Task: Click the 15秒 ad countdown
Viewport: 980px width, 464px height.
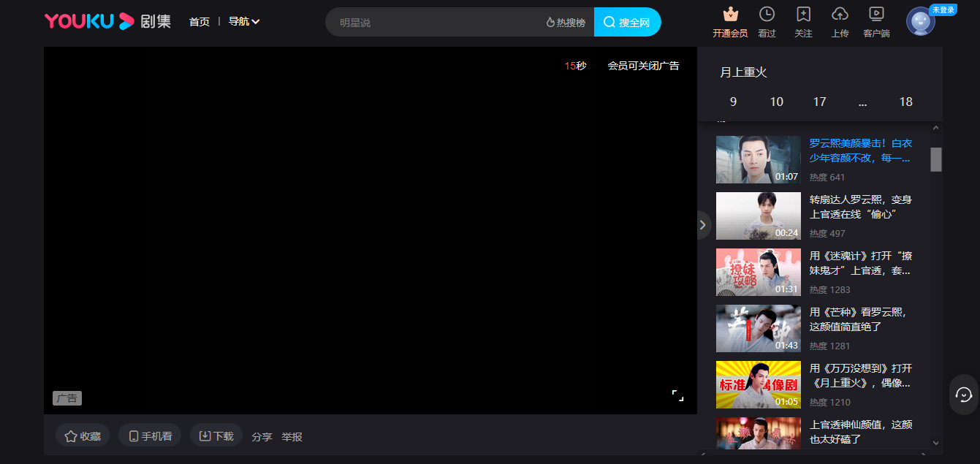Action: point(575,66)
